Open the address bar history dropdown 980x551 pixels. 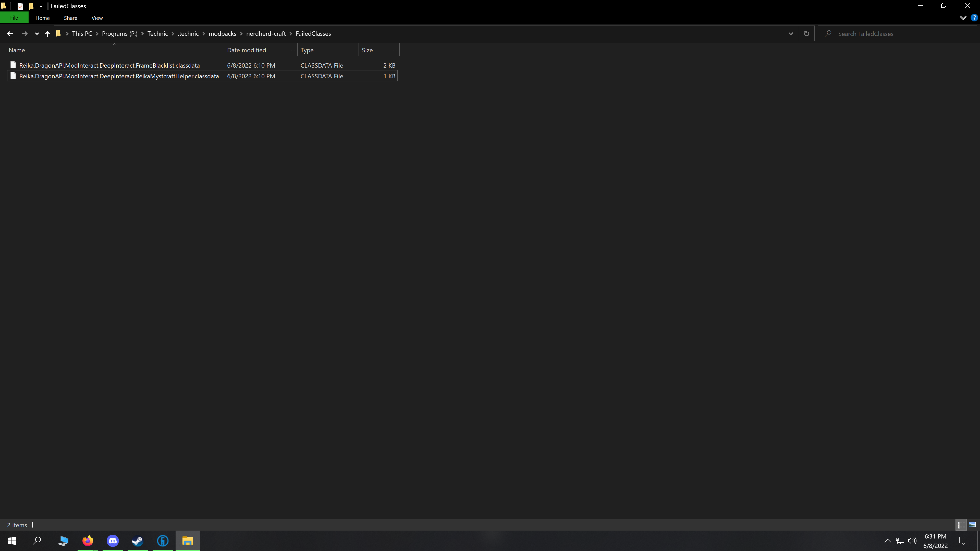tap(791, 33)
